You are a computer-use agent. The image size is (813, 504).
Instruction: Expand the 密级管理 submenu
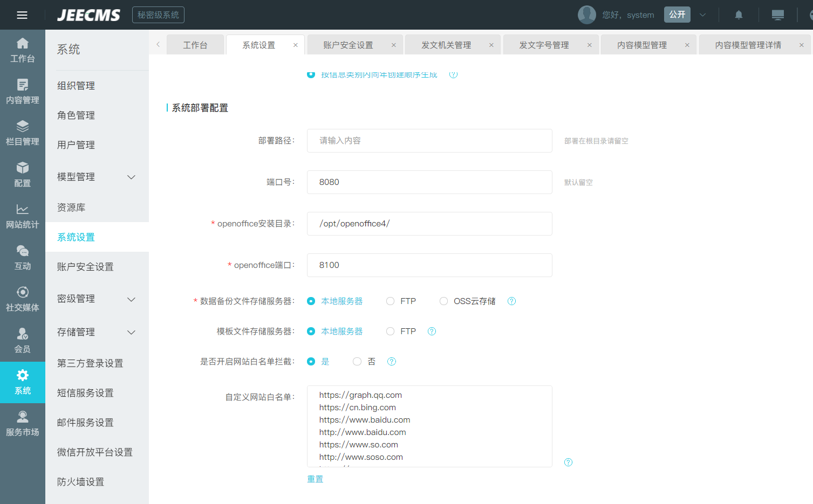[x=131, y=299]
